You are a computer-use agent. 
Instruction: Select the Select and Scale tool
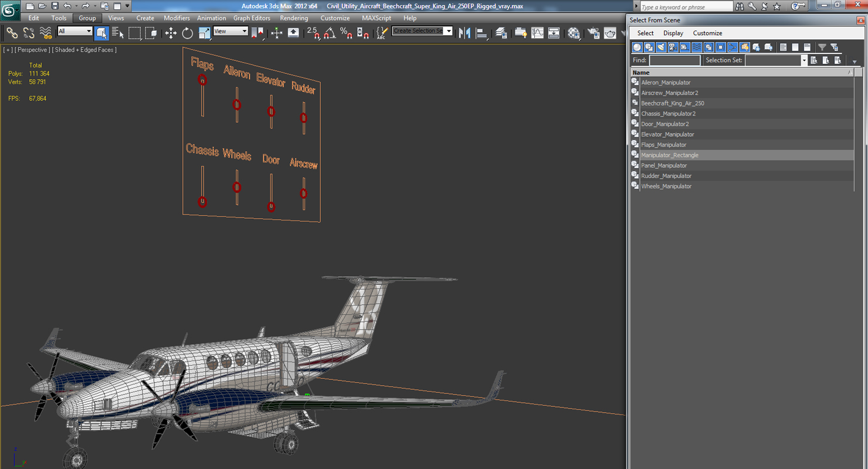point(204,33)
